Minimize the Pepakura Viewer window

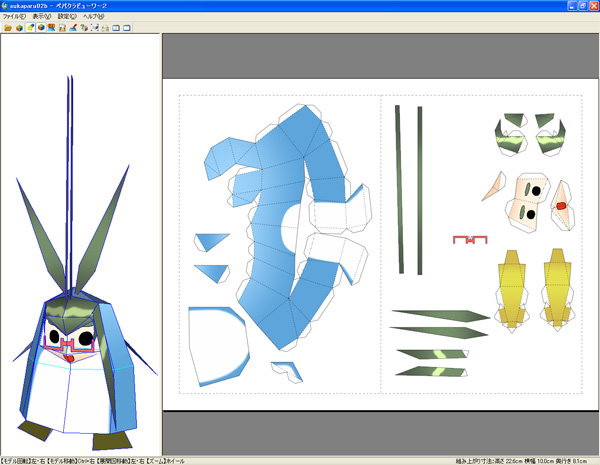(572, 6)
